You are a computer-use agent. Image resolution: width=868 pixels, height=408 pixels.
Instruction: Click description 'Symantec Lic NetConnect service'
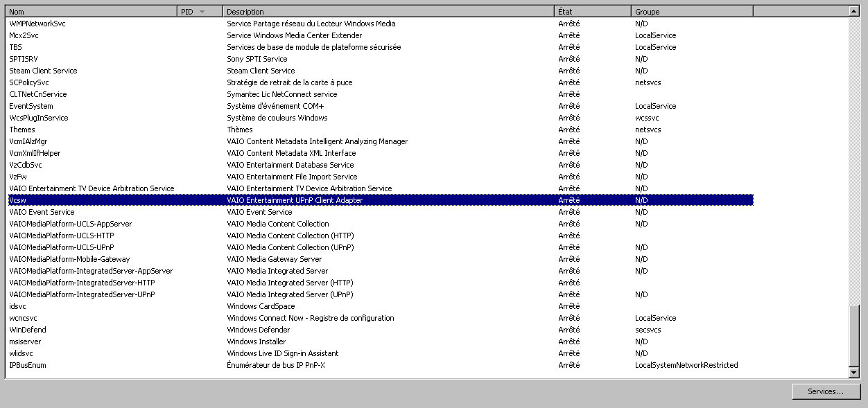(x=282, y=94)
